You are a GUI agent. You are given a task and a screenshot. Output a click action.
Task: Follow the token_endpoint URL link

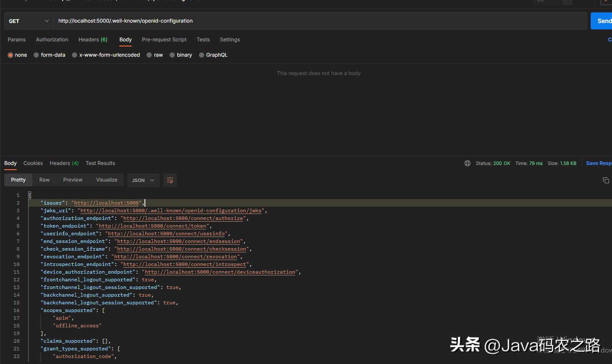click(x=153, y=226)
